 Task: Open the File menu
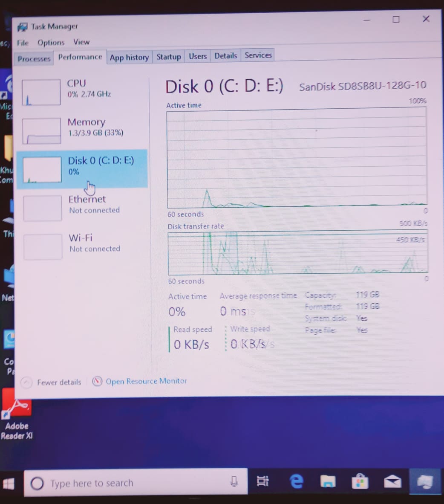(x=23, y=43)
